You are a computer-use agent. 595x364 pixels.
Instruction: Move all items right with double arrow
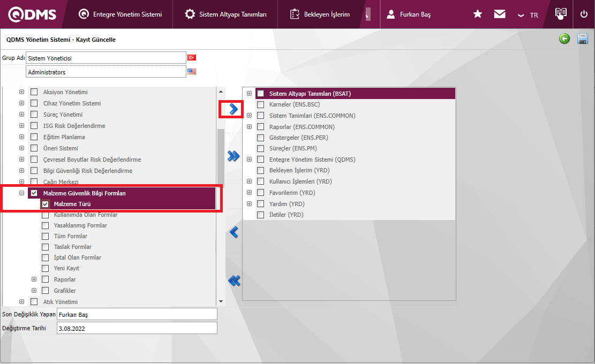point(234,156)
